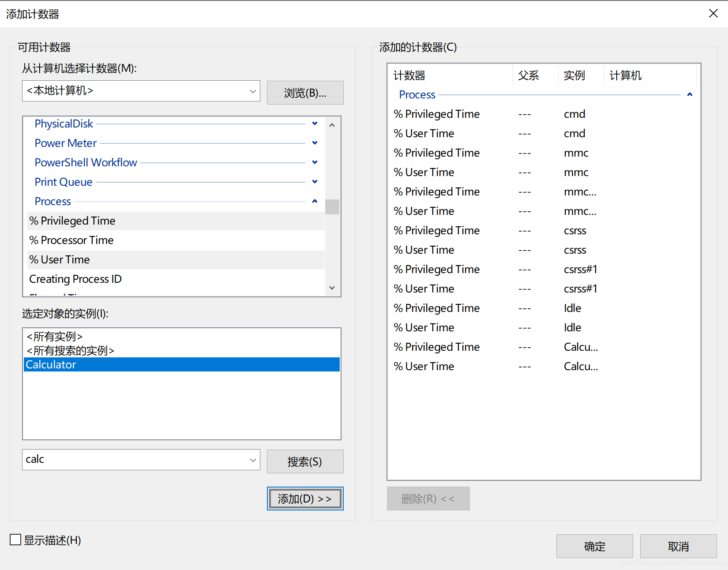Cancel with the 取消 button
The height and width of the screenshot is (570, 728).
[x=678, y=546]
